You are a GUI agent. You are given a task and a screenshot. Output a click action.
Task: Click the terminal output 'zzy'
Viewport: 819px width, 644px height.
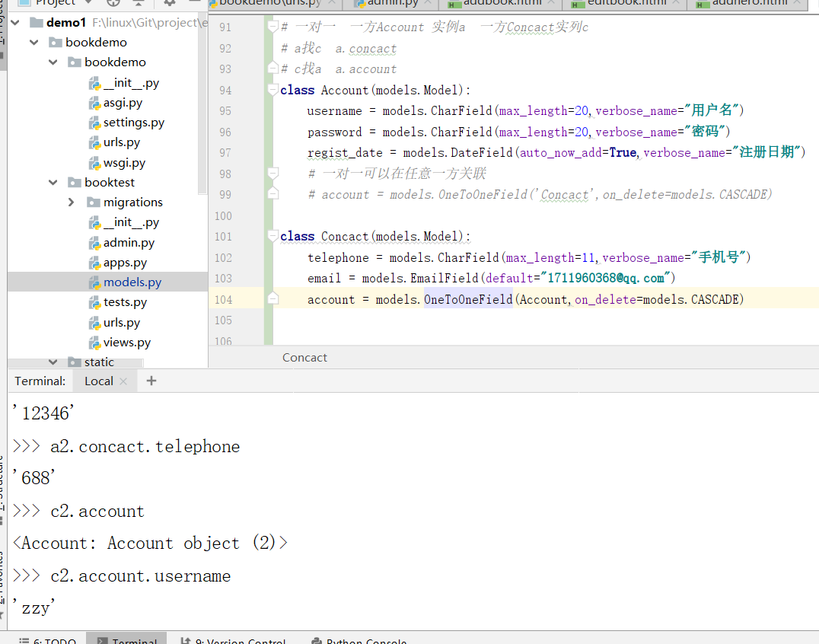pyautogui.click(x=34, y=607)
